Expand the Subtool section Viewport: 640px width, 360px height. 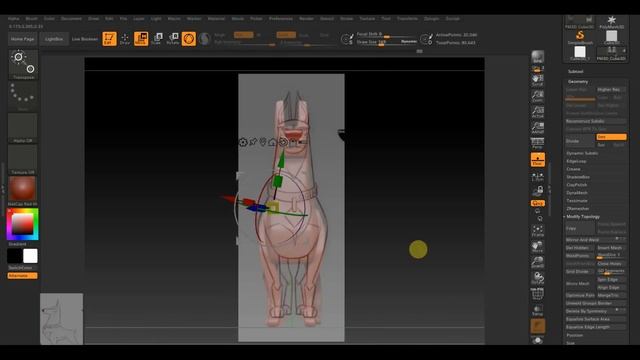576,71
